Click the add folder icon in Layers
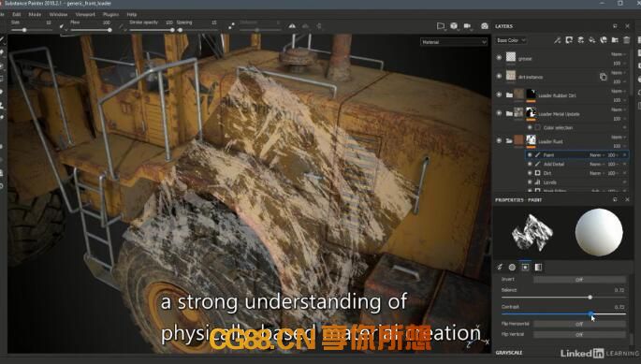The height and width of the screenshot is (364, 641). (x=615, y=40)
